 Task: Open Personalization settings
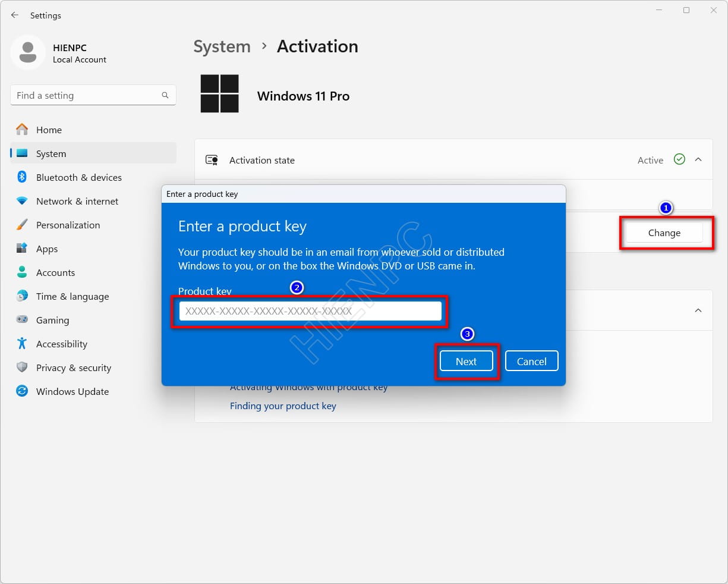pos(93,225)
